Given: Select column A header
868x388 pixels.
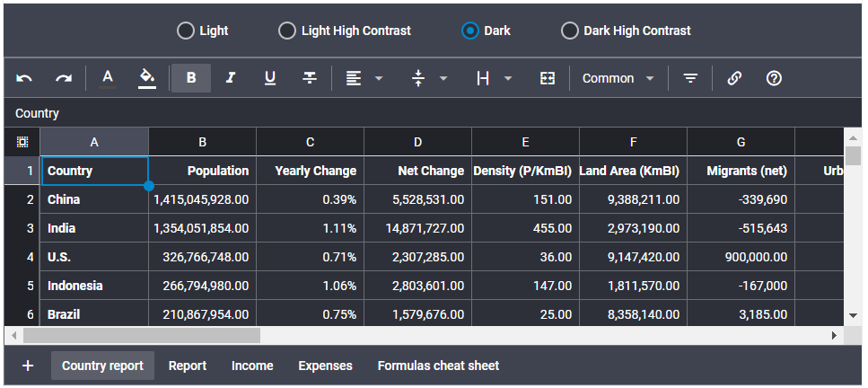Looking at the screenshot, I should 94,142.
